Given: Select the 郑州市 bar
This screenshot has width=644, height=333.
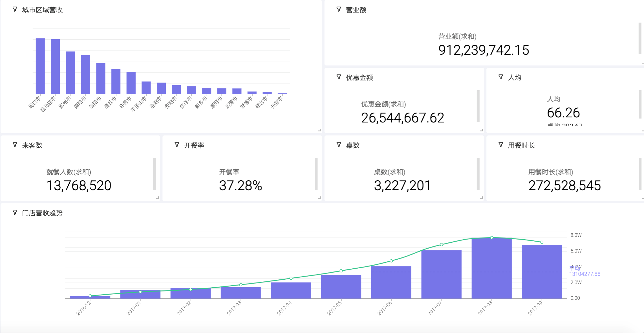Looking at the screenshot, I should [x=70, y=73].
